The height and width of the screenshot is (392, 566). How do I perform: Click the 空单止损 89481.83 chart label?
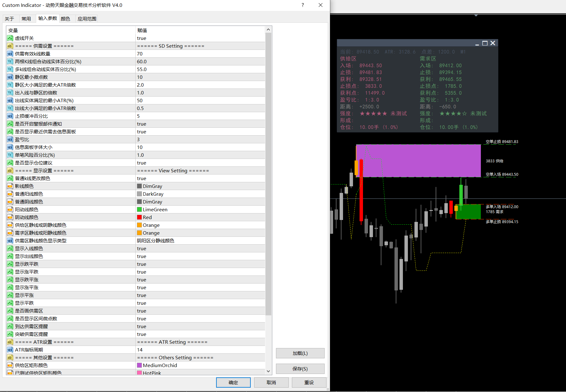click(x=502, y=142)
